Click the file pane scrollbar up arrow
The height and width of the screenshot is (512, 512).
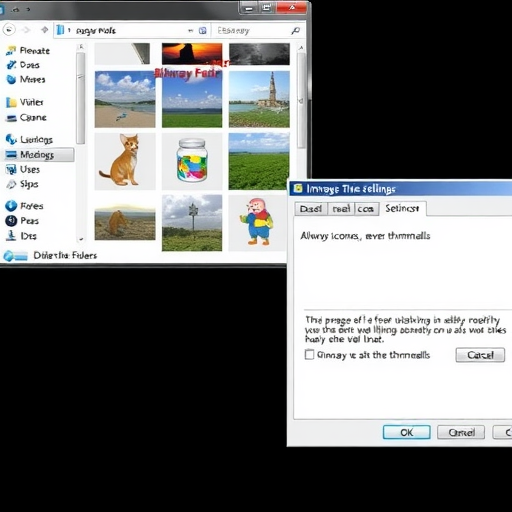click(301, 48)
